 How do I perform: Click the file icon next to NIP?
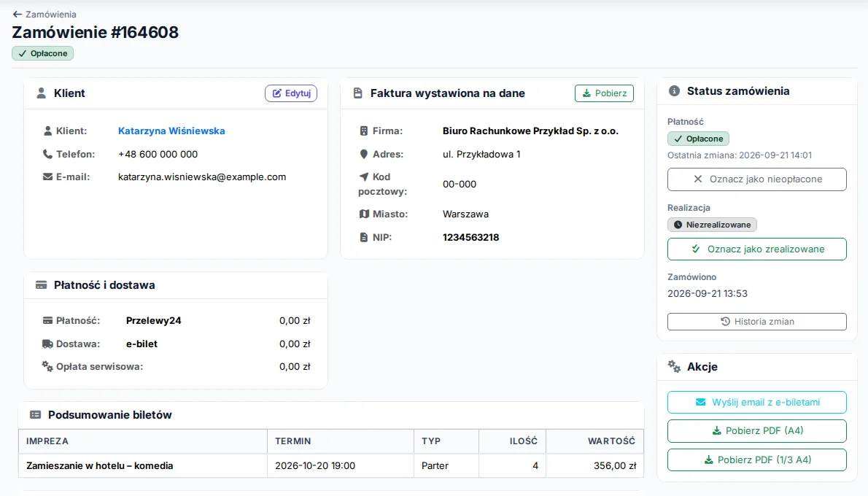[364, 238]
